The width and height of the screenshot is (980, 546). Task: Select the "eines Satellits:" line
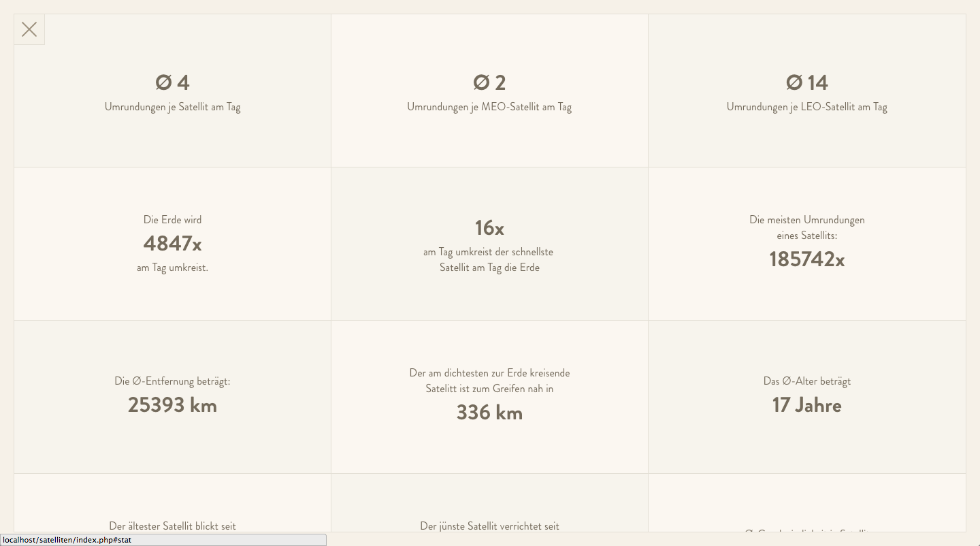807,236
